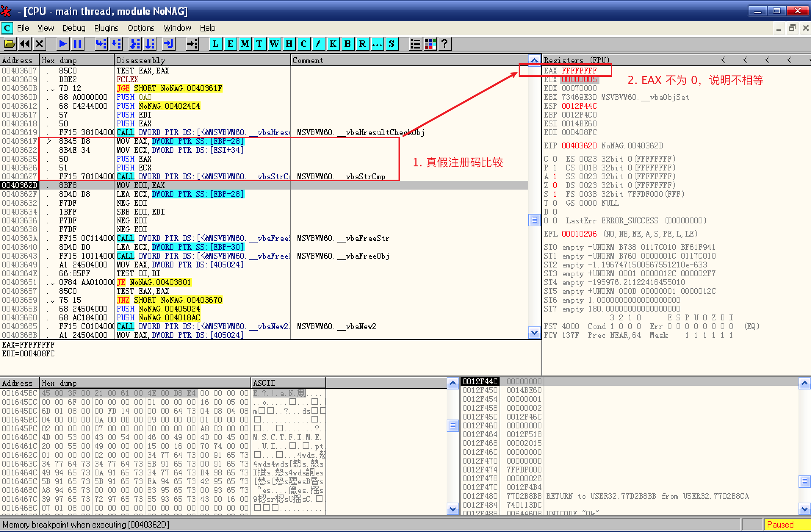Open the Call stack window (K)
811x532 pixels.
333,44
